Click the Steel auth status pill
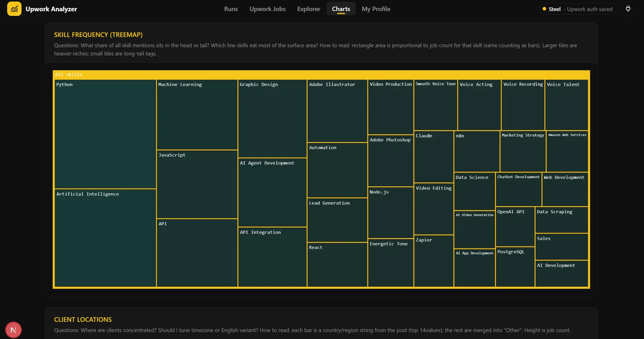The height and width of the screenshot is (339, 644). click(577, 9)
